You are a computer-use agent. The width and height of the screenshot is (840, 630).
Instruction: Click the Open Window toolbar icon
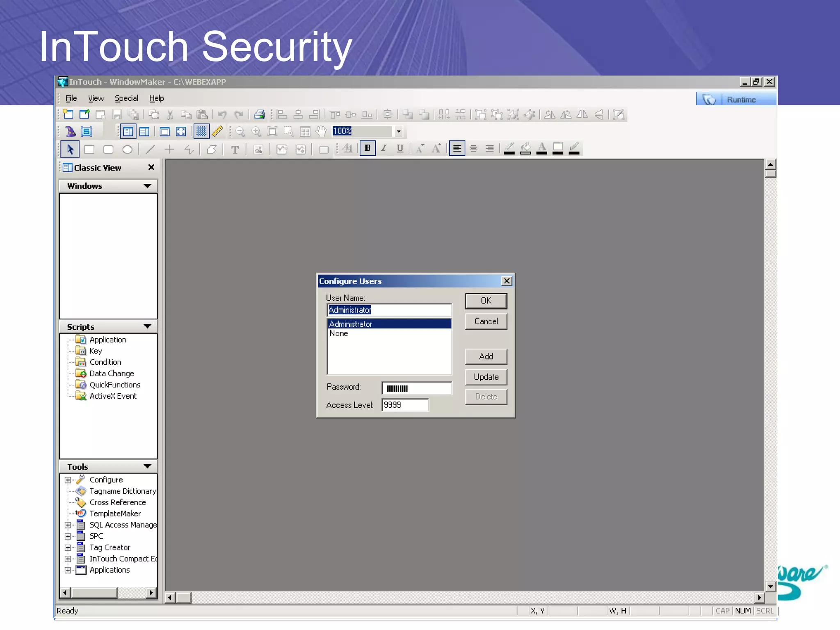(84, 114)
